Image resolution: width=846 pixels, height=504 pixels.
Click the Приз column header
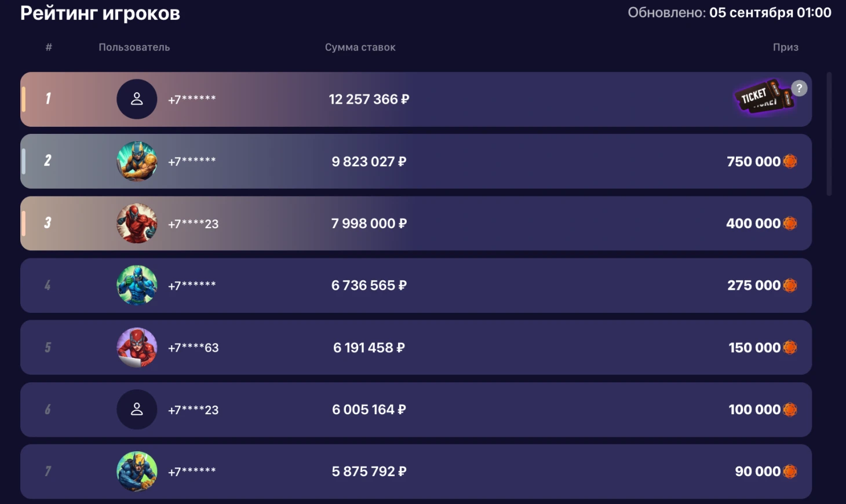(785, 48)
